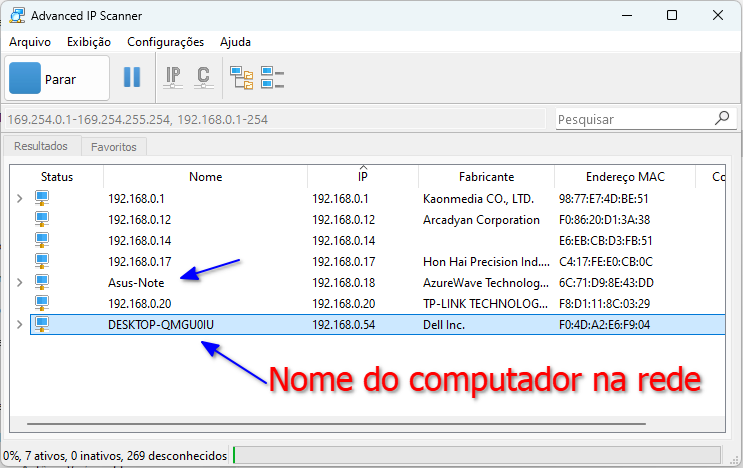Viewport: 743px width, 468px height.
Task: Switch to the Resultados tab
Action: click(41, 146)
